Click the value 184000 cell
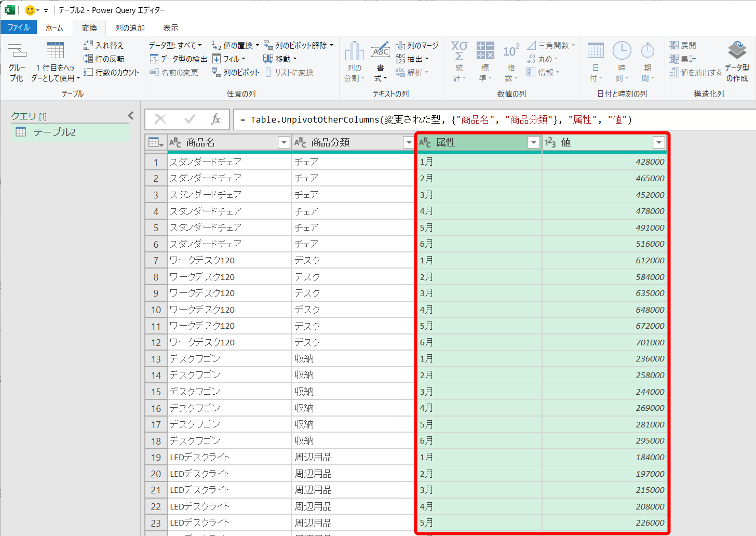Screen dimensions: 756x536 tap(604, 457)
